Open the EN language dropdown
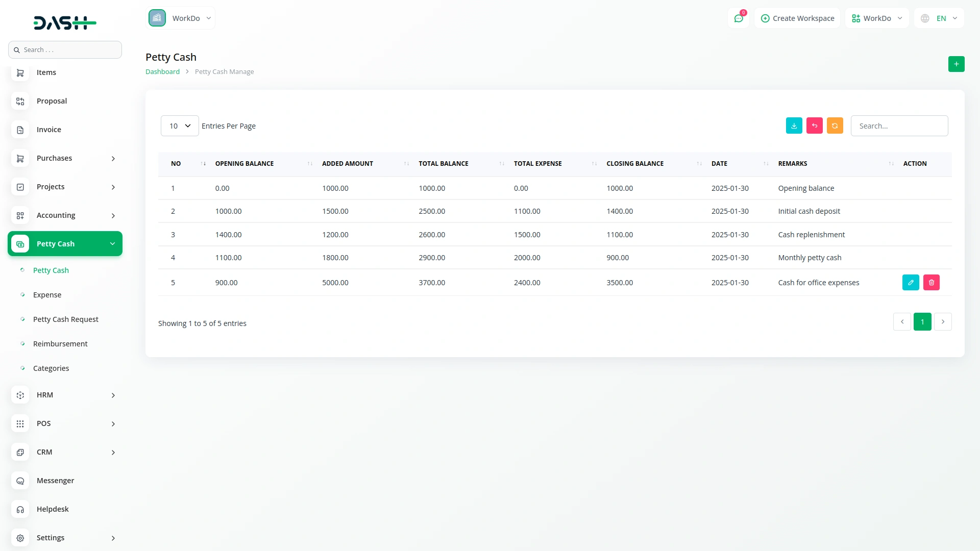This screenshot has height=551, width=980. click(939, 18)
